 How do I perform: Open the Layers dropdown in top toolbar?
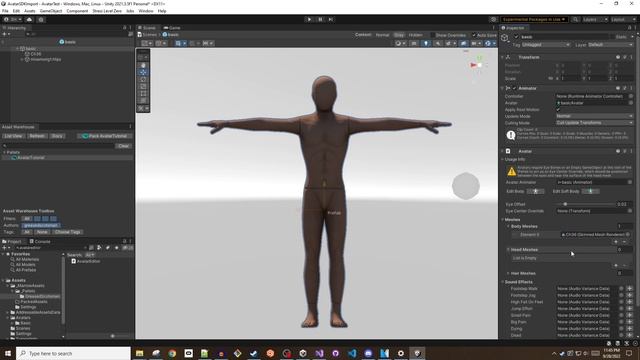(x=595, y=19)
